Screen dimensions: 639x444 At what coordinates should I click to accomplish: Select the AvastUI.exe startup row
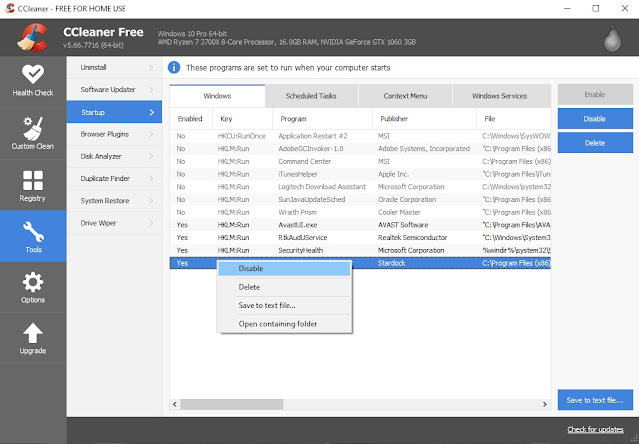coord(360,225)
